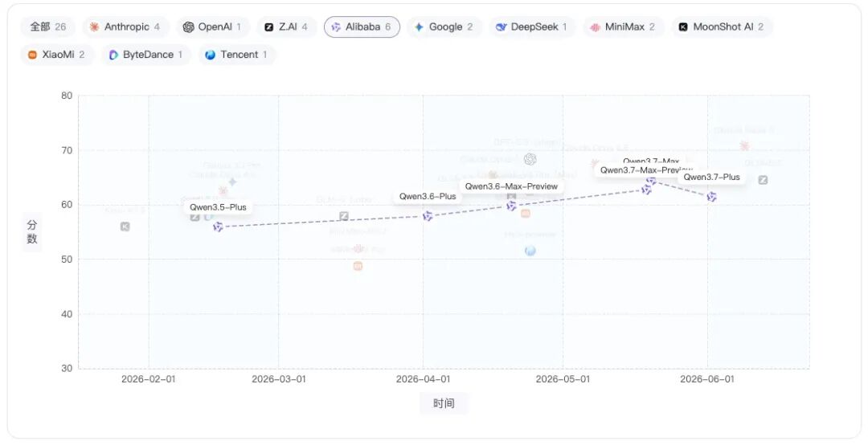Click the faded OpenAI logo data point
This screenshot has width=868, height=445.
click(530, 159)
